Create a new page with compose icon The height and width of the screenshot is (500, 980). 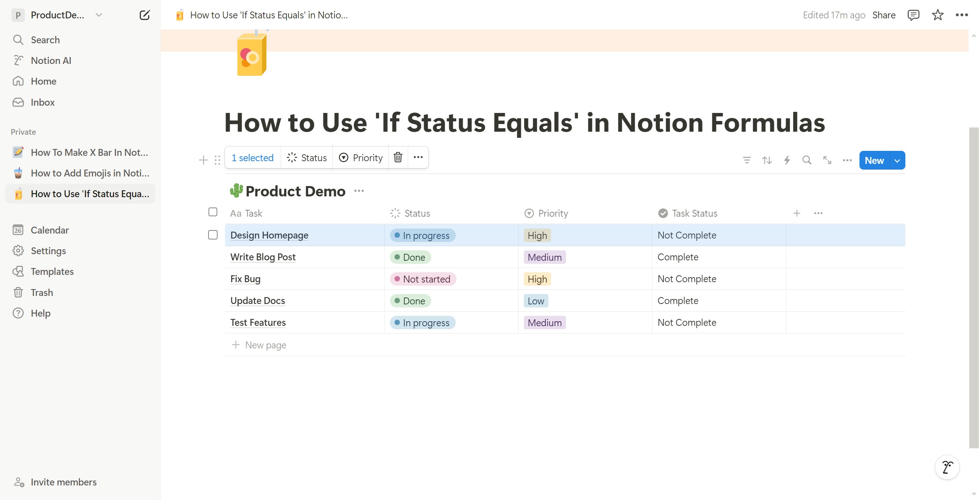click(x=144, y=15)
